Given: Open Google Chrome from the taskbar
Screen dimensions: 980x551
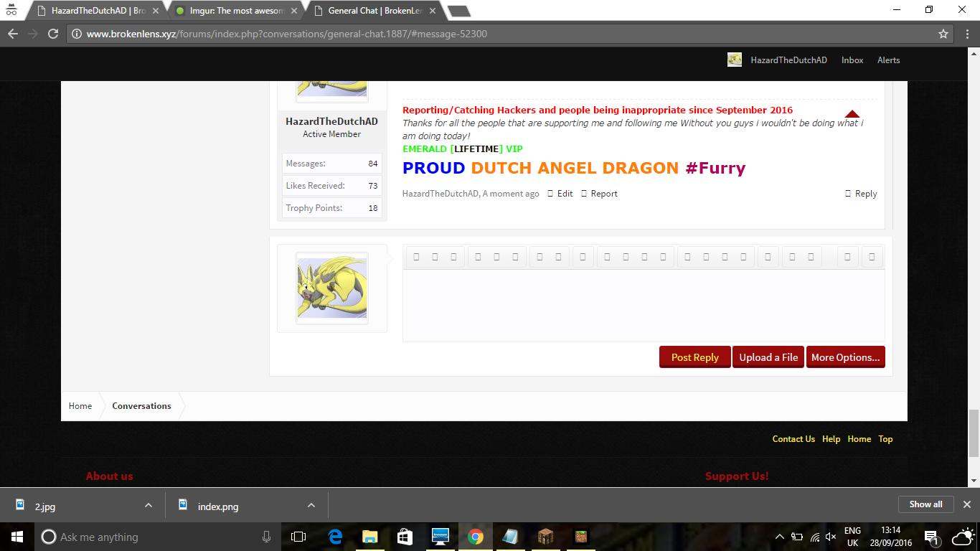Looking at the screenshot, I should 475,537.
